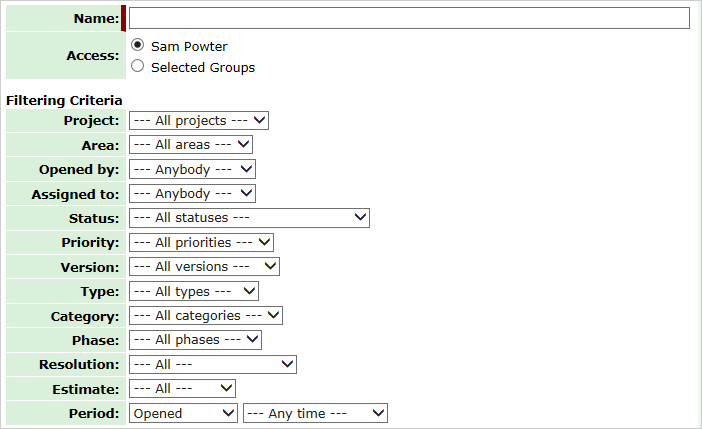
Task: Open the All types dropdown
Action: [x=194, y=292]
